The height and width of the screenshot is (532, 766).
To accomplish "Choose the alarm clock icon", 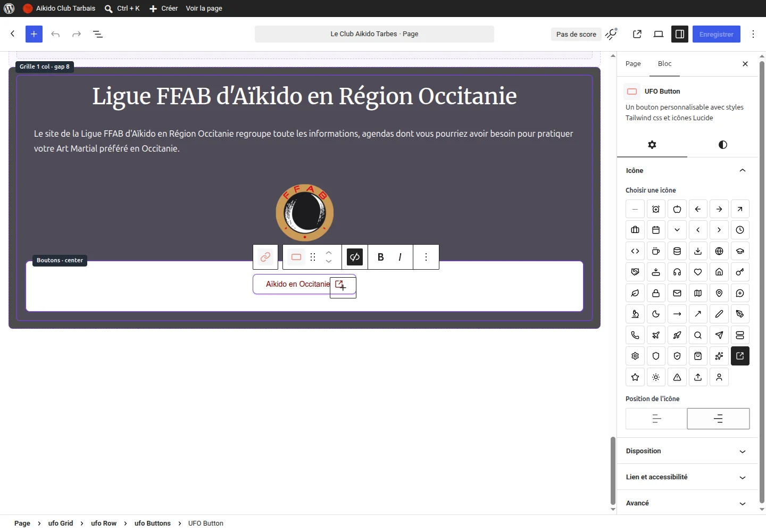I will click(656, 209).
